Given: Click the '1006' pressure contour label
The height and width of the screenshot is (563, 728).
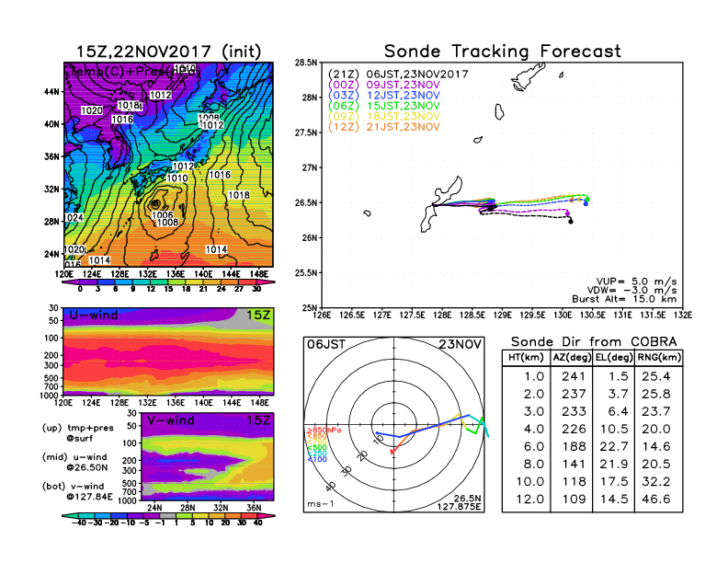Looking at the screenshot, I should coord(163,215).
